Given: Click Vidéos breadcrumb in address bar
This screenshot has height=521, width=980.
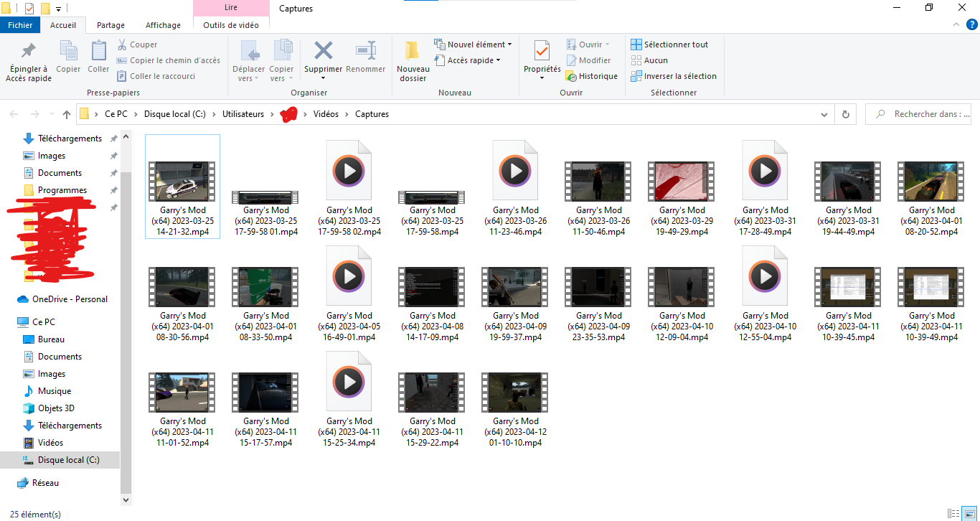Looking at the screenshot, I should pos(326,114).
